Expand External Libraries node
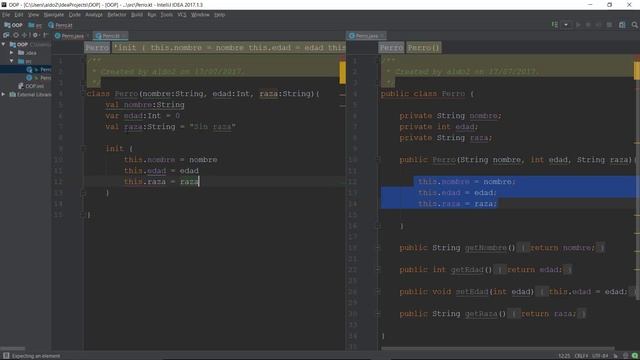The width and height of the screenshot is (640, 360). (x=4, y=94)
